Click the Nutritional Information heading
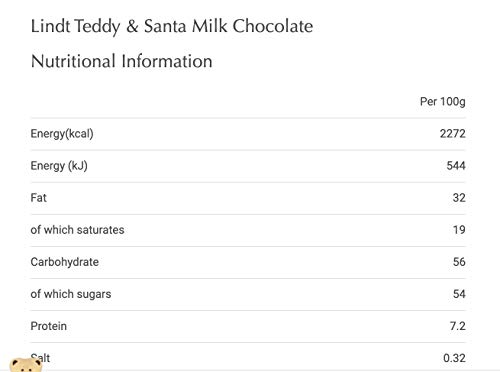This screenshot has width=500, height=372. [121, 61]
